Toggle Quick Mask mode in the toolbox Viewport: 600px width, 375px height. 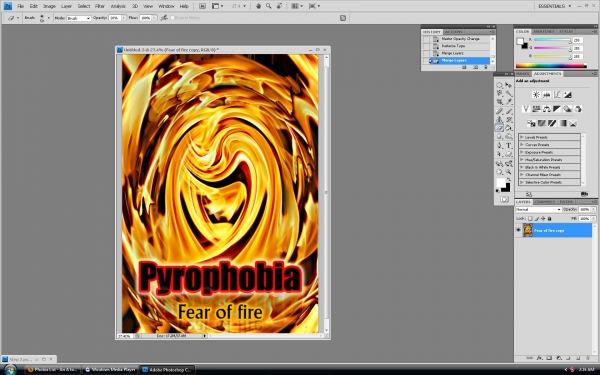tap(504, 199)
